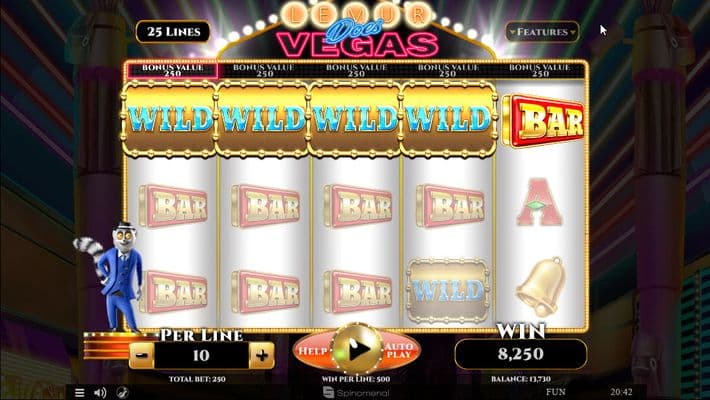Viewport: 710px width, 400px height.
Task: Select the last Bonus Value 250 tab
Action: click(x=539, y=70)
